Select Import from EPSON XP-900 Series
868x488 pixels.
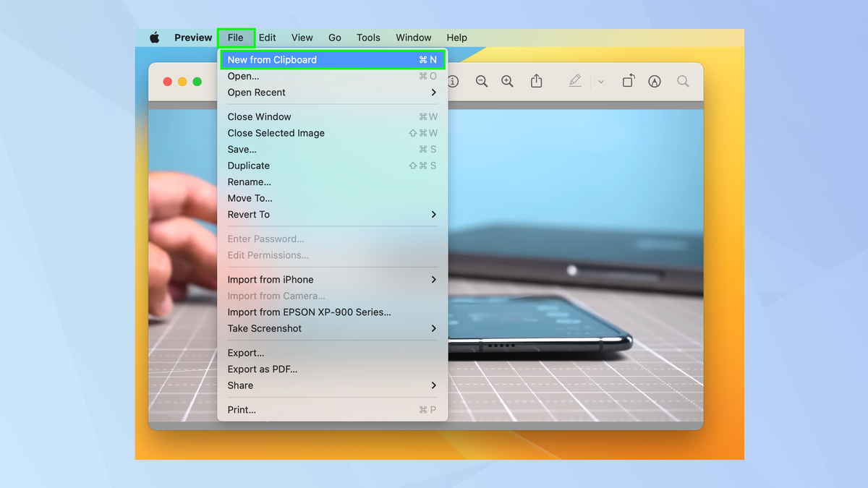click(333, 312)
